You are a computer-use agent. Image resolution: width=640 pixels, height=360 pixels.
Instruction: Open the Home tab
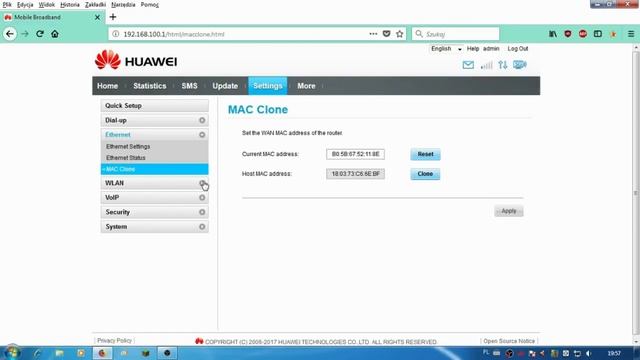(107, 86)
